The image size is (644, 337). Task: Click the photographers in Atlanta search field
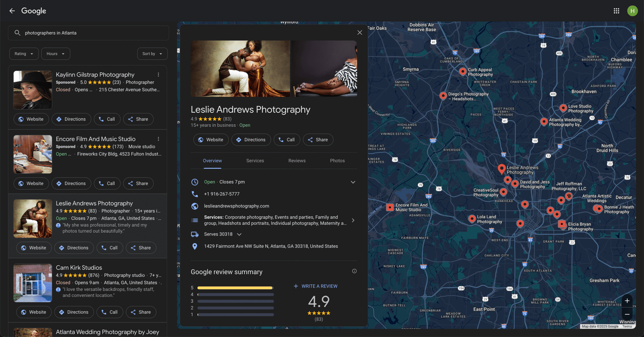[89, 33]
